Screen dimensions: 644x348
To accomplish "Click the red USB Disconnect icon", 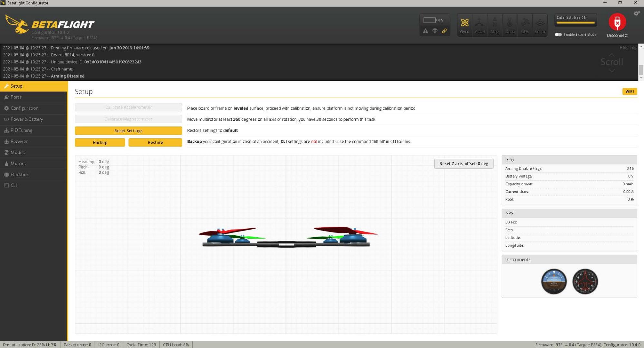I will click(617, 22).
